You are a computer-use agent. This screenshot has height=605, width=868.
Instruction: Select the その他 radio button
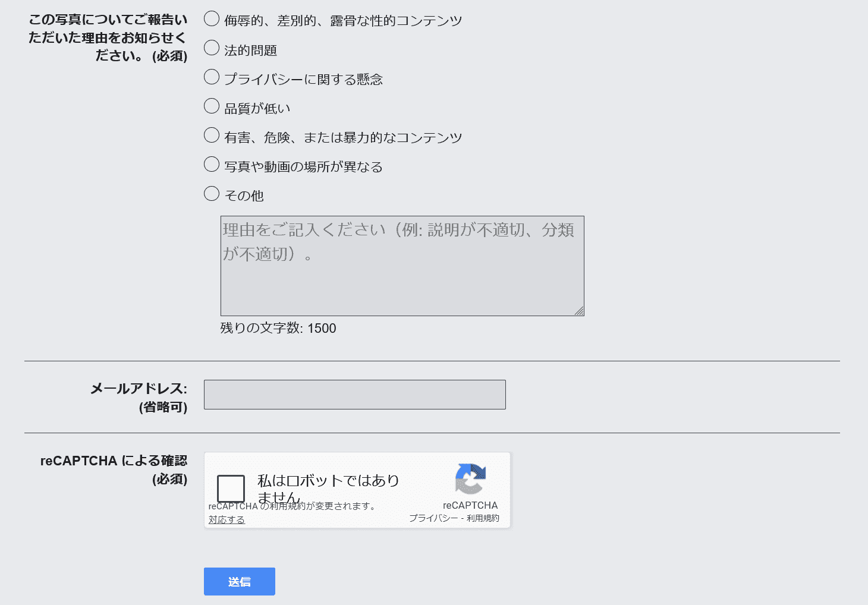coord(212,194)
